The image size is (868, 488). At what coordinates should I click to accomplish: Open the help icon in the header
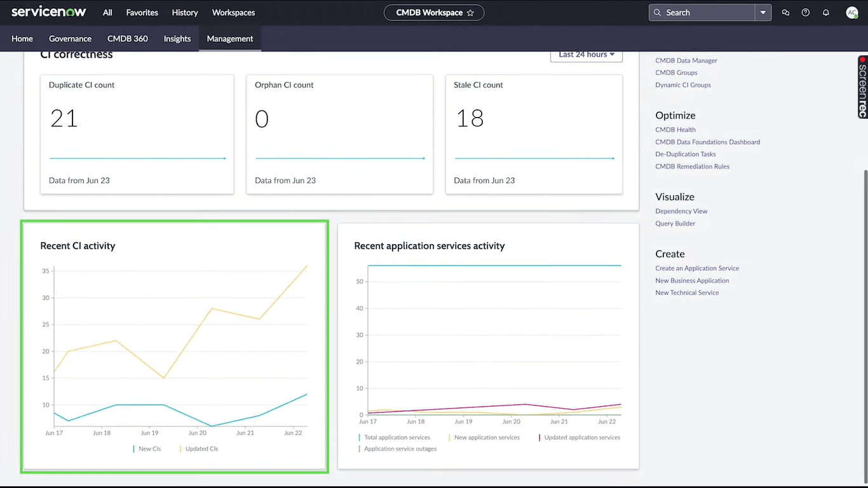805,12
